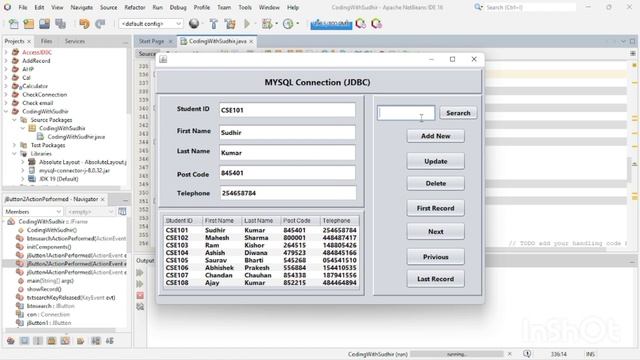Click the browser globe toolbar icon
The image size is (640, 360).
pyautogui.click(x=194, y=24)
